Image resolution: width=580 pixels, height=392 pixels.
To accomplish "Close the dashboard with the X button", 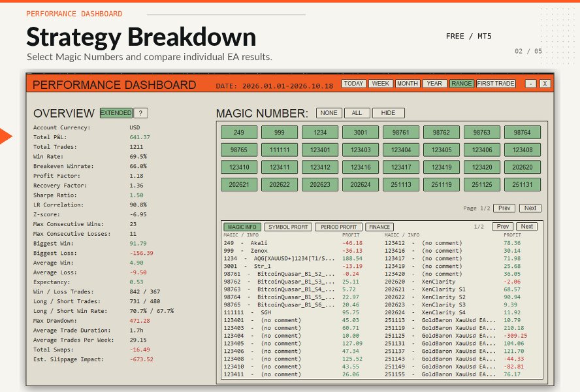I will 545,84.
